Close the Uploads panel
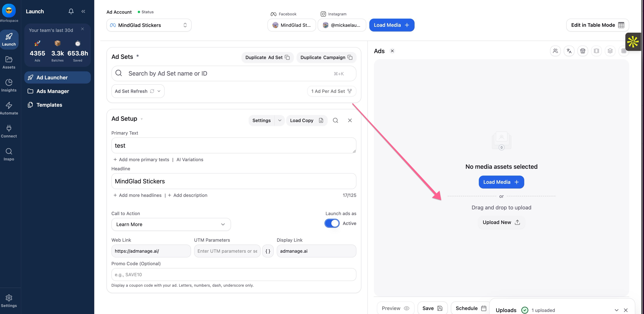Image resolution: width=644 pixels, height=314 pixels. click(x=626, y=310)
